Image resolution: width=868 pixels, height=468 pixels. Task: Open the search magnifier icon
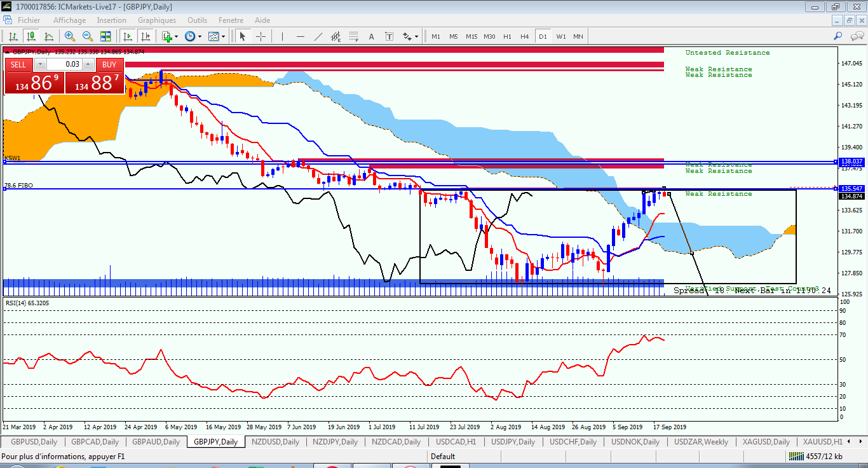(839, 36)
